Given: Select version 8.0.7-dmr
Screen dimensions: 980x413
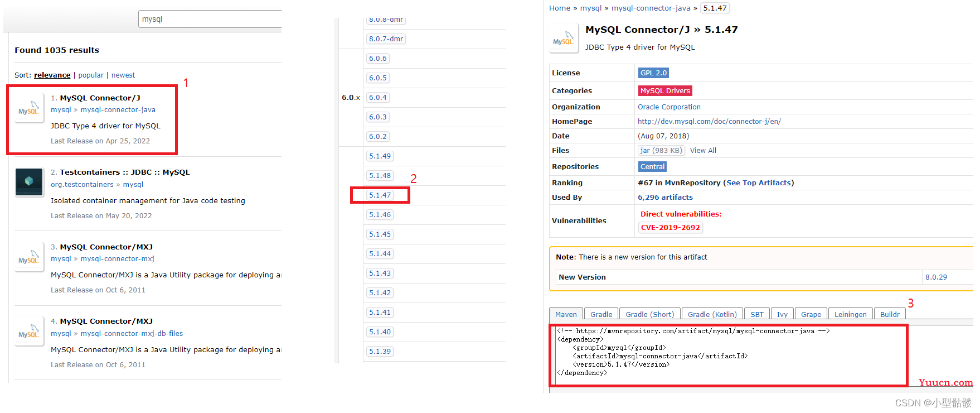Looking at the screenshot, I should tap(386, 39).
